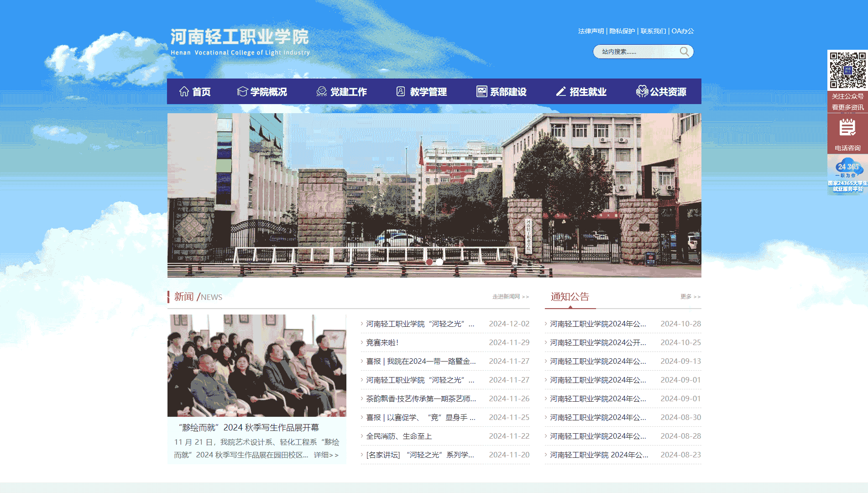The width and height of the screenshot is (868, 493).
Task: Click the picture board icon beside 系部建设
Action: [481, 91]
